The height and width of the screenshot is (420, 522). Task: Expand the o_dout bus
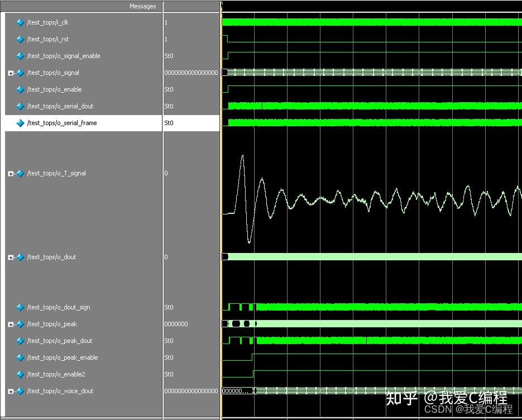click(x=11, y=257)
